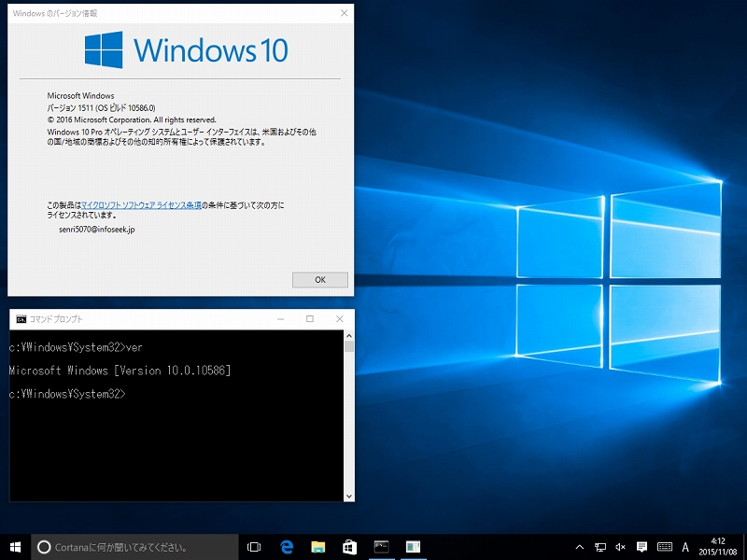Switch to Command Prompt taskbar icon
Image resolution: width=747 pixels, height=560 pixels.
pos(381,547)
